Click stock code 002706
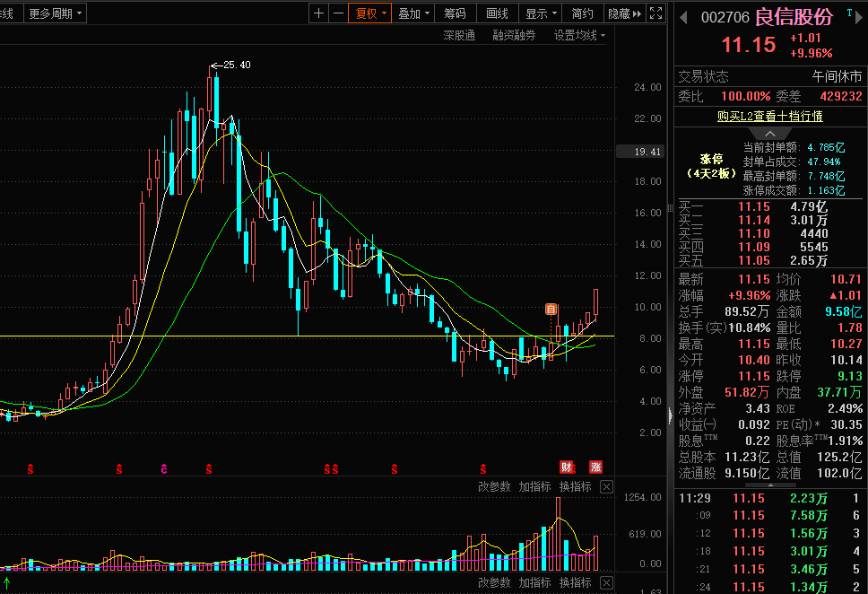Viewport: 868px width, 594px height. coord(725,18)
